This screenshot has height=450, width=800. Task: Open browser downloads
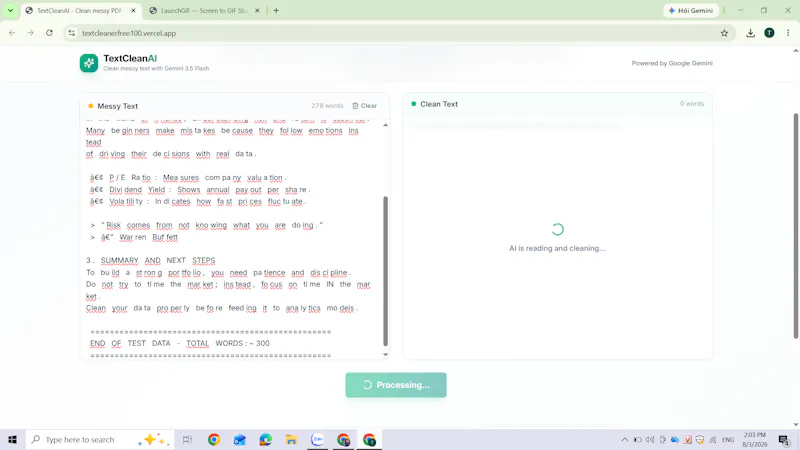[750, 33]
